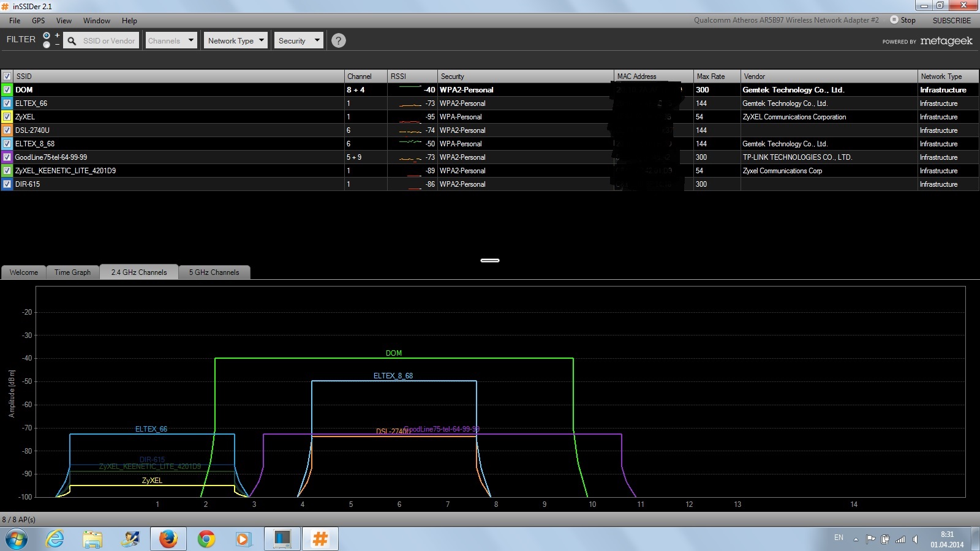Uncheck the DSL-2740U network checkbox

7,130
